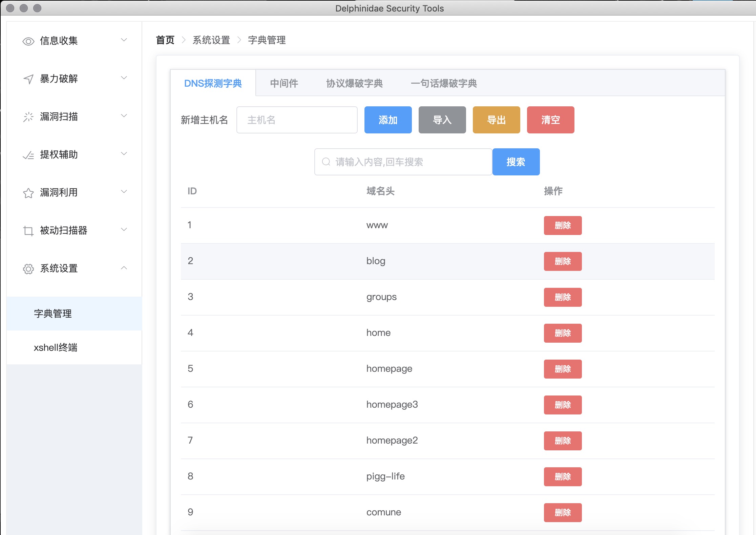Click the loading-spinner icon beside 漏洞扫描
This screenshot has height=535, width=756.
28,117
